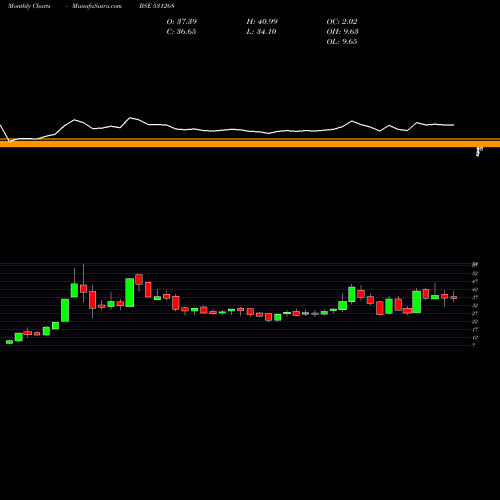Click the 47 price axis label

(x=475, y=281)
